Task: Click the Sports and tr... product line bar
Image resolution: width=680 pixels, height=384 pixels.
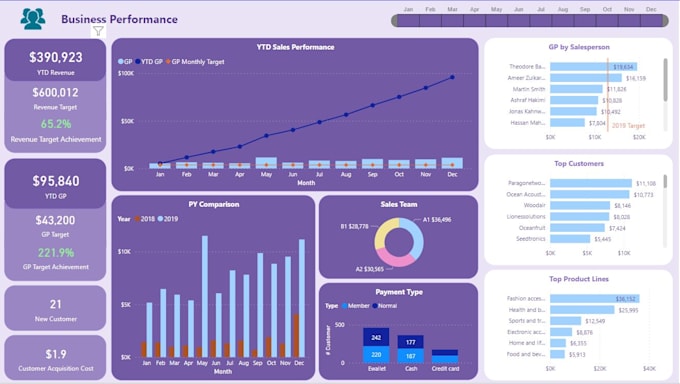Action: click(566, 321)
